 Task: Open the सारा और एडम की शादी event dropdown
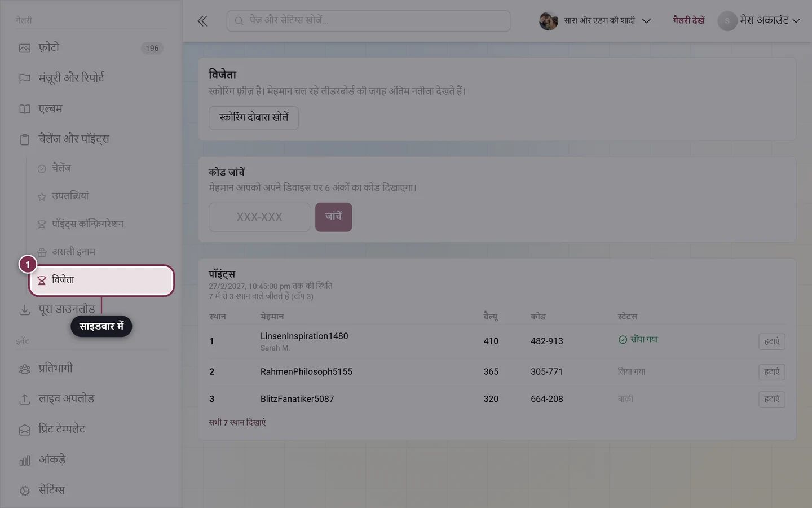(x=595, y=21)
